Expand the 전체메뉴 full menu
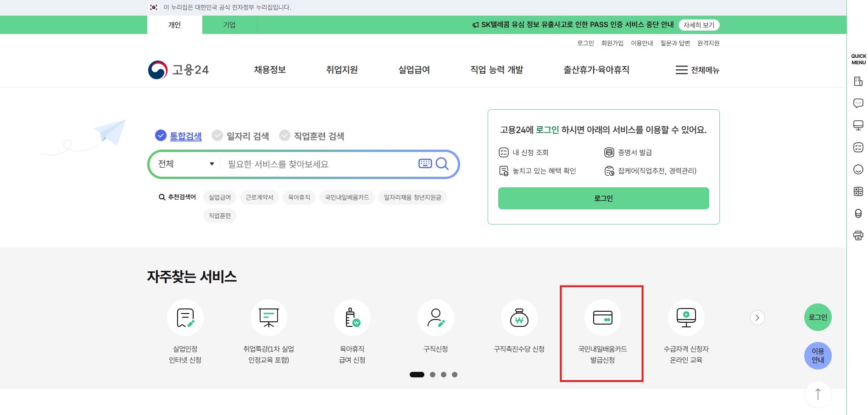The height and width of the screenshot is (415, 868). click(697, 70)
